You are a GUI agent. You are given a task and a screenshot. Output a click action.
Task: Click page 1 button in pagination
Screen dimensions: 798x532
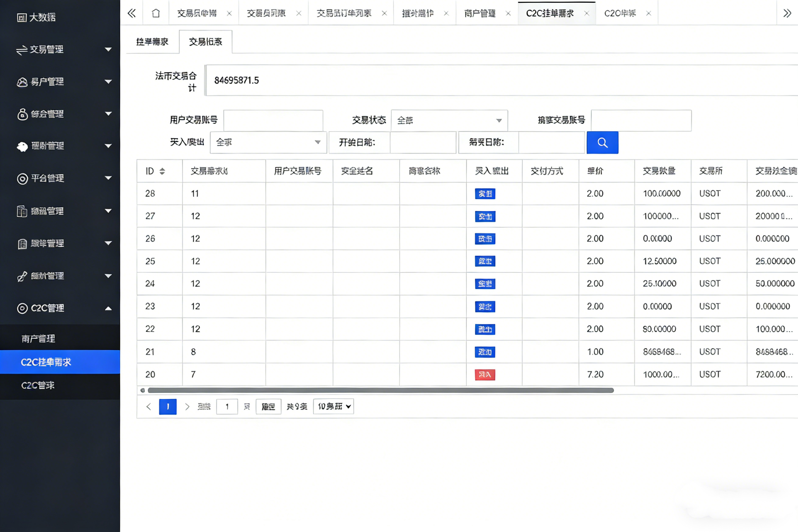pyautogui.click(x=168, y=406)
